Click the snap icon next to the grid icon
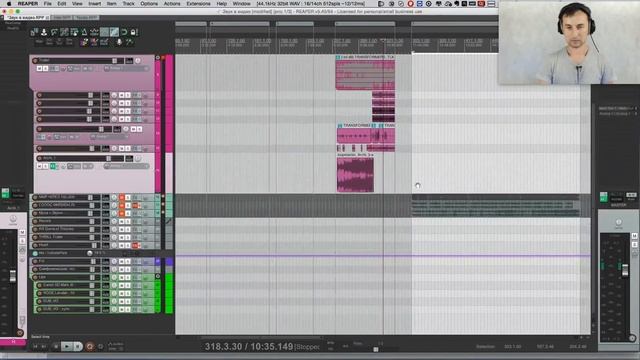 coord(114,32)
